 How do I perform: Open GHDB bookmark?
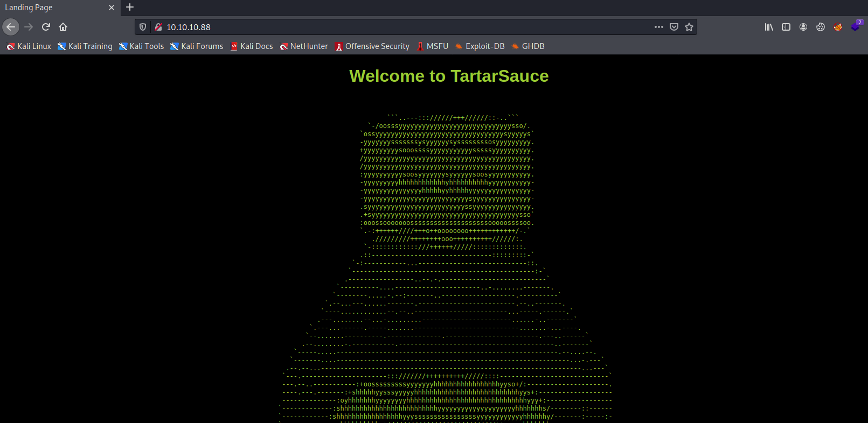click(x=528, y=46)
